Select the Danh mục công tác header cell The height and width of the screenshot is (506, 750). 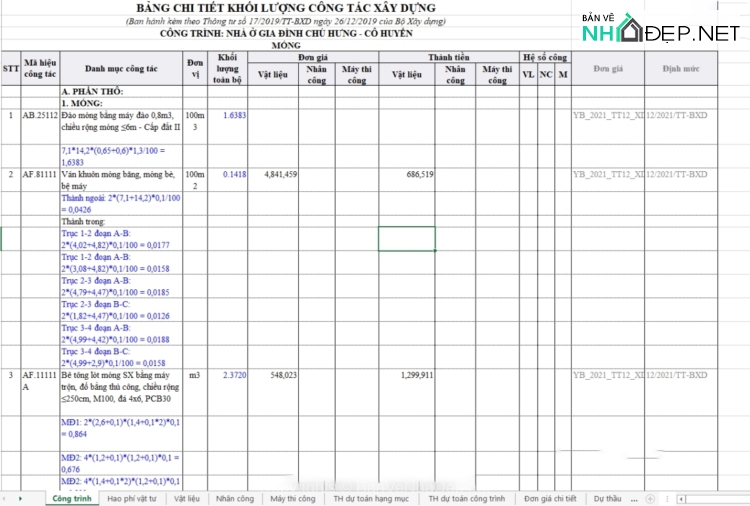[121, 69]
